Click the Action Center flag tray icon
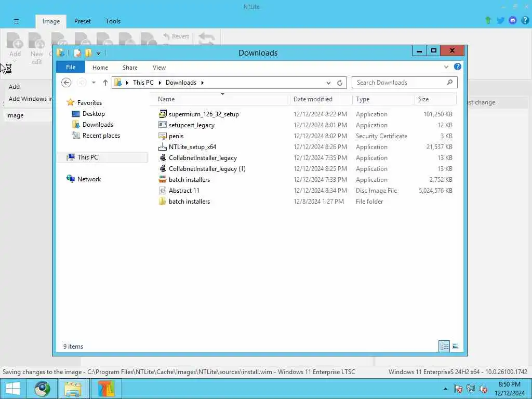Image resolution: width=532 pixels, height=399 pixels. coord(458,389)
